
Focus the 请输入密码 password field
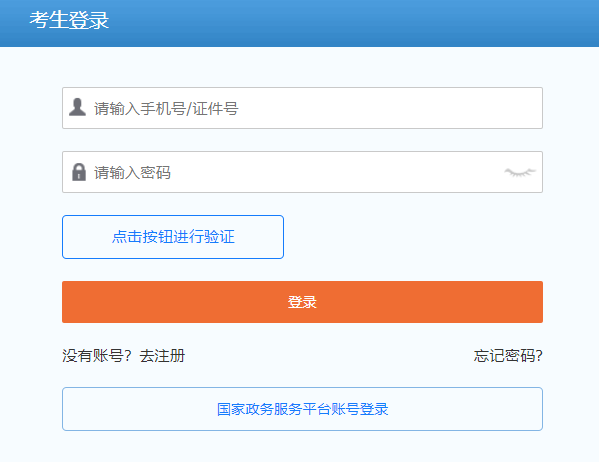(x=302, y=172)
